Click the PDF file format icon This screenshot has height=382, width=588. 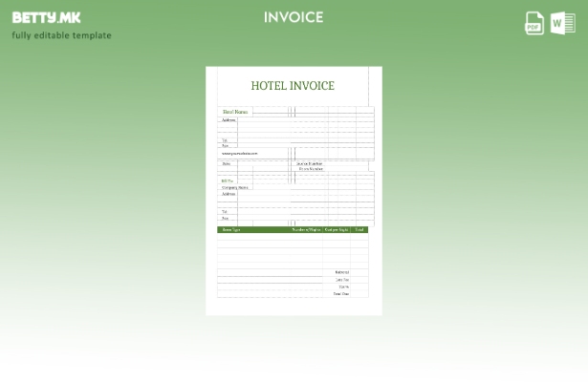(x=534, y=23)
